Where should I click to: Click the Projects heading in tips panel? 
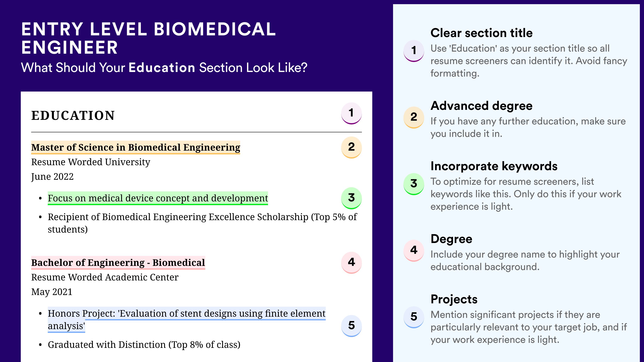pos(454,299)
